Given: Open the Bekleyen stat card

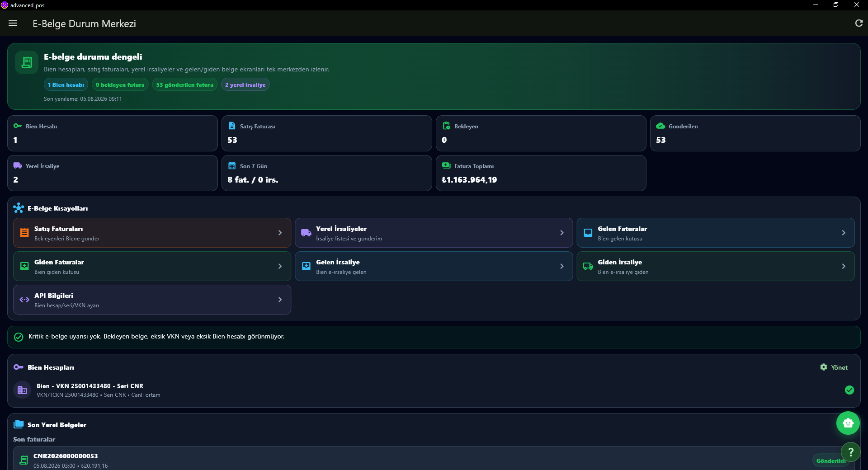Looking at the screenshot, I should pos(541,133).
